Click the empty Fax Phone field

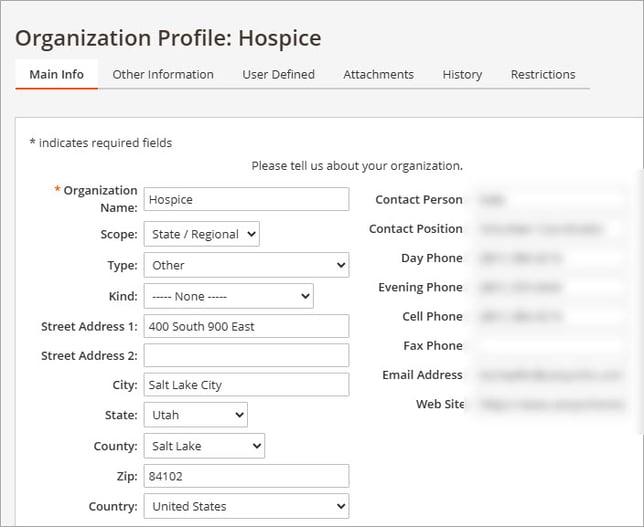coord(550,345)
